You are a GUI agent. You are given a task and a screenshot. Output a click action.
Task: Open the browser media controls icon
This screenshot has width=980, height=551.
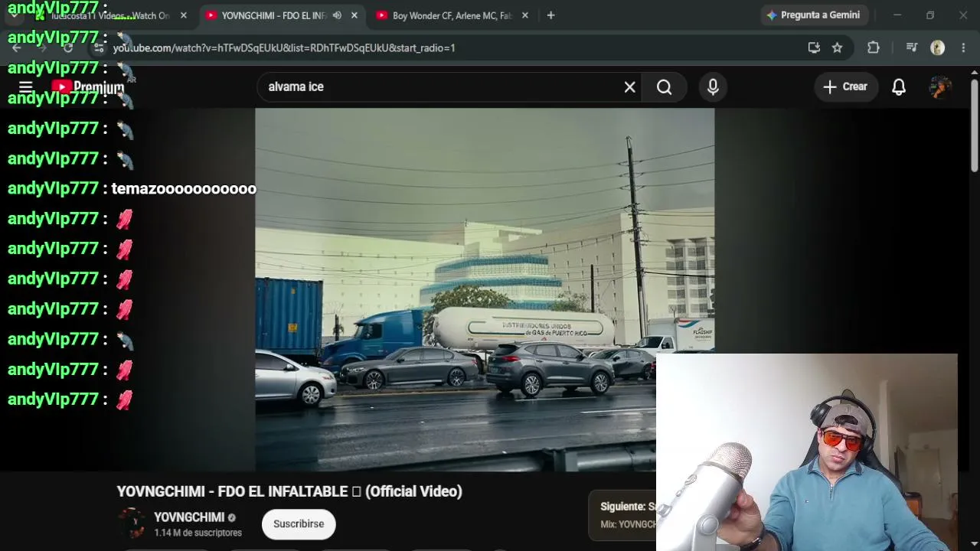[x=911, y=47]
